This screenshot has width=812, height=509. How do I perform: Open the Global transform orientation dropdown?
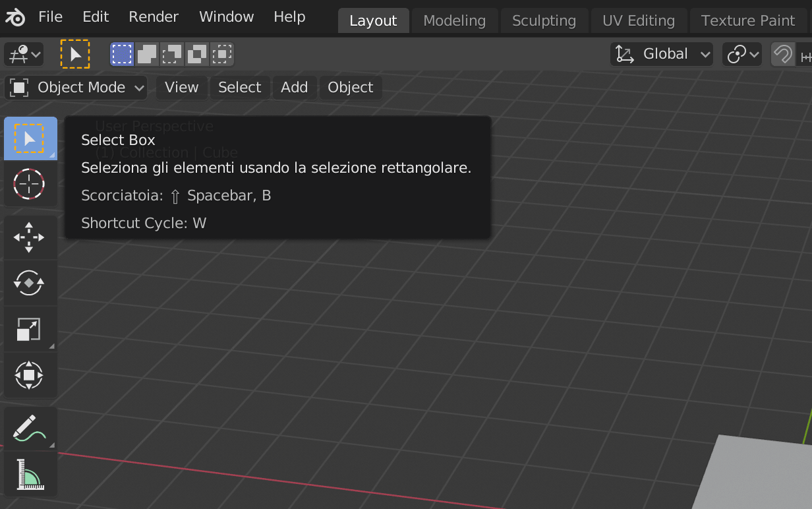click(x=662, y=54)
